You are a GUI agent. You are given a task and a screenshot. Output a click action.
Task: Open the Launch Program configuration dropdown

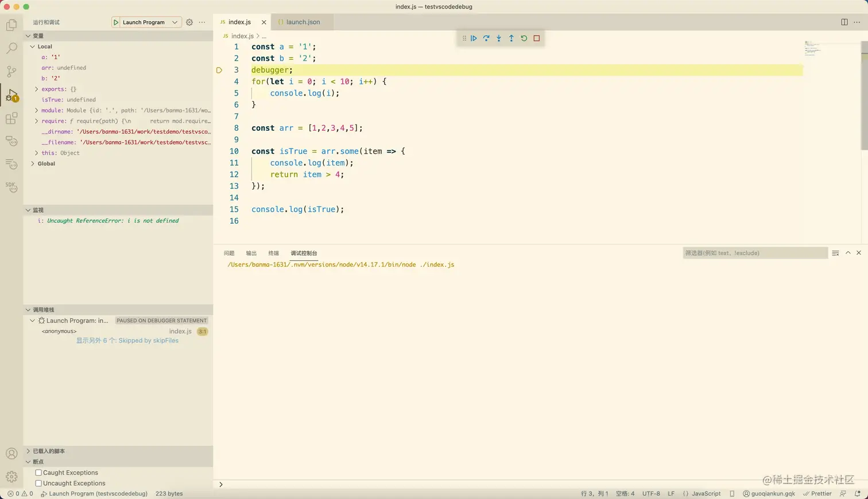click(x=147, y=22)
